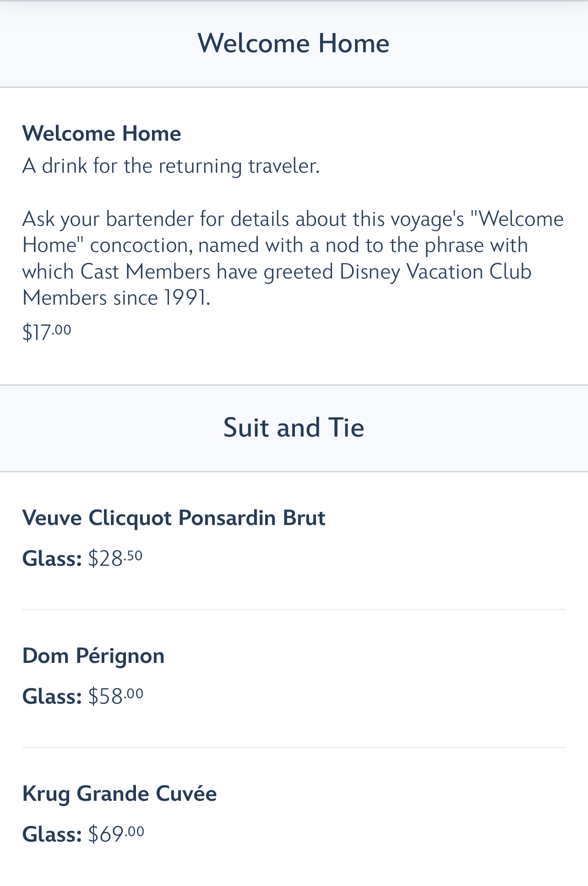Select the Dom Pérignon menu item
The height and width of the screenshot is (886, 588).
[93, 656]
